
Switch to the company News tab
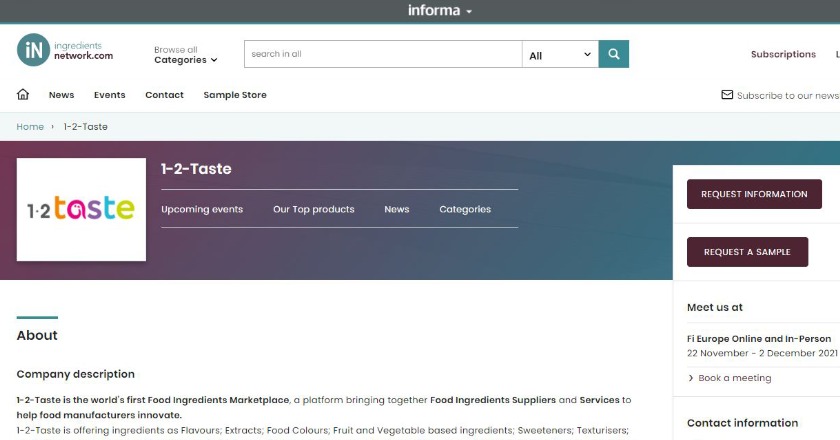pyautogui.click(x=396, y=209)
